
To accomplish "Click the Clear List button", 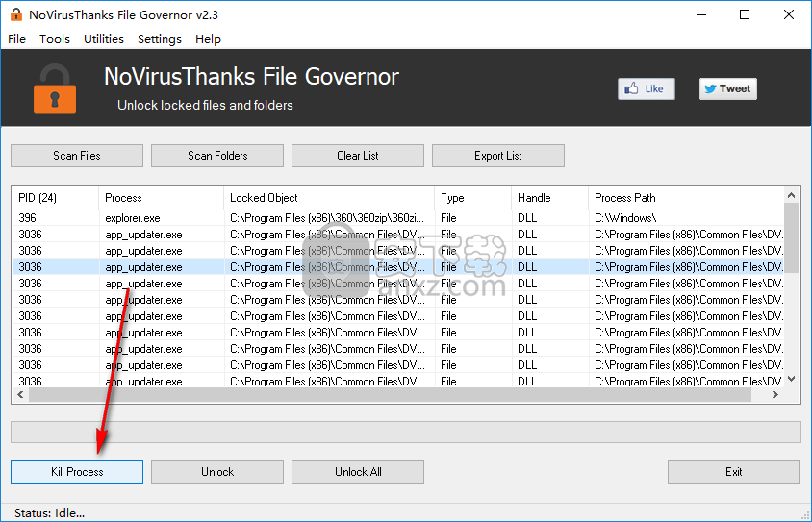I will click(x=358, y=156).
